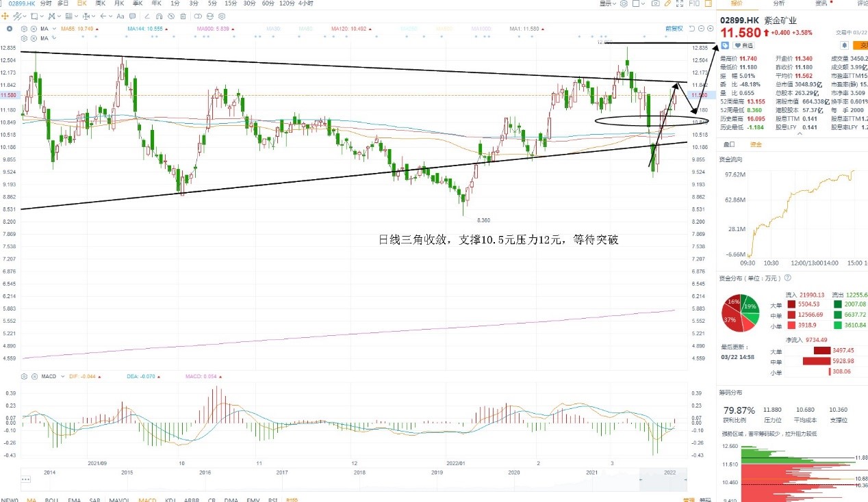Screen dimensions: 868x502
Task: Enter fullscreen chart mode
Action: coord(680,3)
